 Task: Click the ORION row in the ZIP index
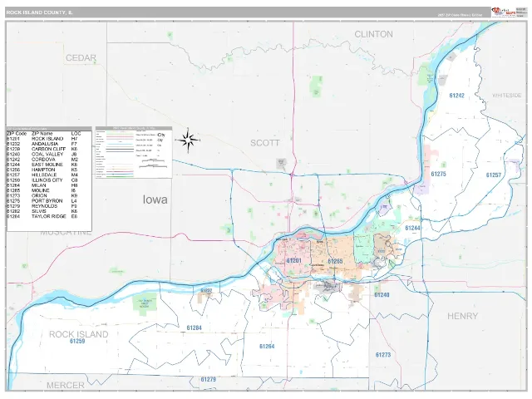(x=42, y=196)
